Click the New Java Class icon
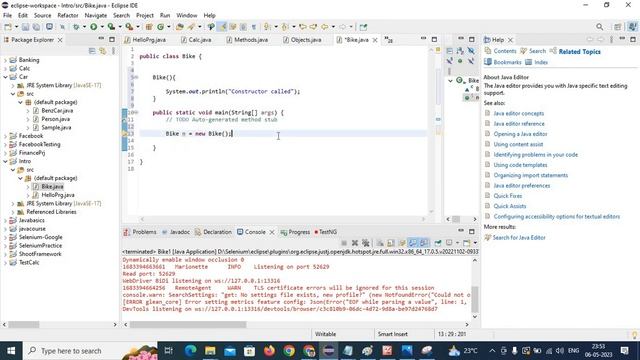The image size is (640, 360). pyautogui.click(x=160, y=27)
